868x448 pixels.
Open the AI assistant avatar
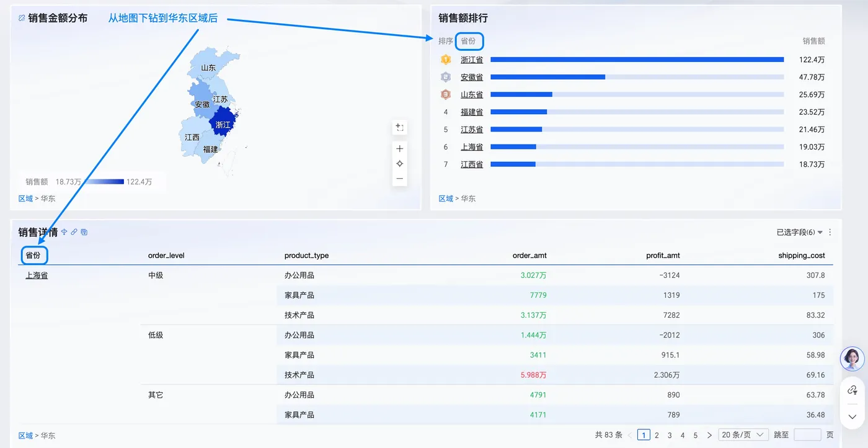tap(852, 359)
